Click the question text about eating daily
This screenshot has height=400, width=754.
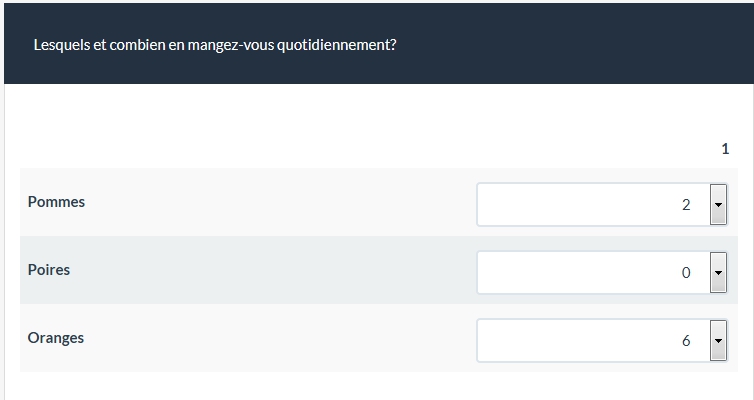pyautogui.click(x=215, y=45)
